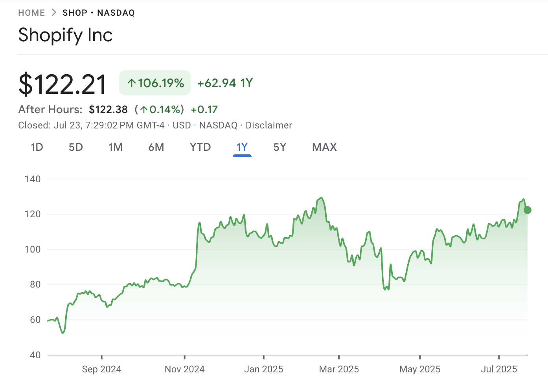Click the 100 y-axis label
The width and height of the screenshot is (548, 392).
(x=33, y=249)
